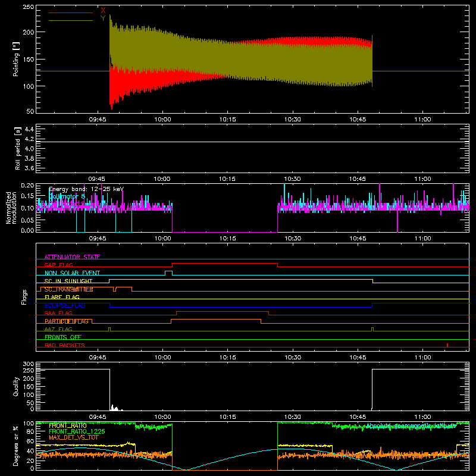476x476 pixels.
Task: Select the red X legend label
Action: coord(103,10)
